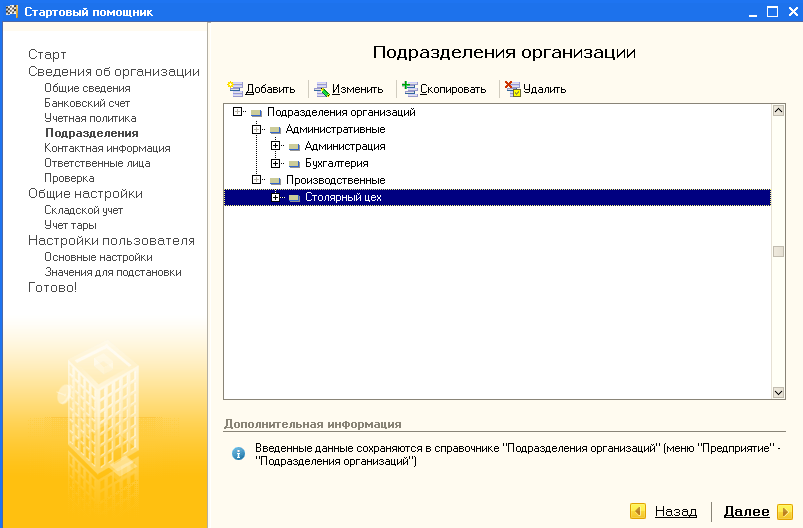Collapse the root Подразделения организаций node
The image size is (803, 528).
point(237,111)
